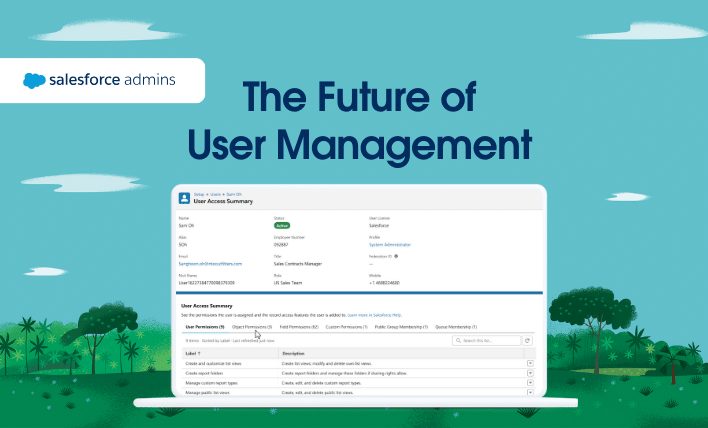The width and height of the screenshot is (708, 428).
Task: Open the Public Group Membership tab
Action: (401, 327)
